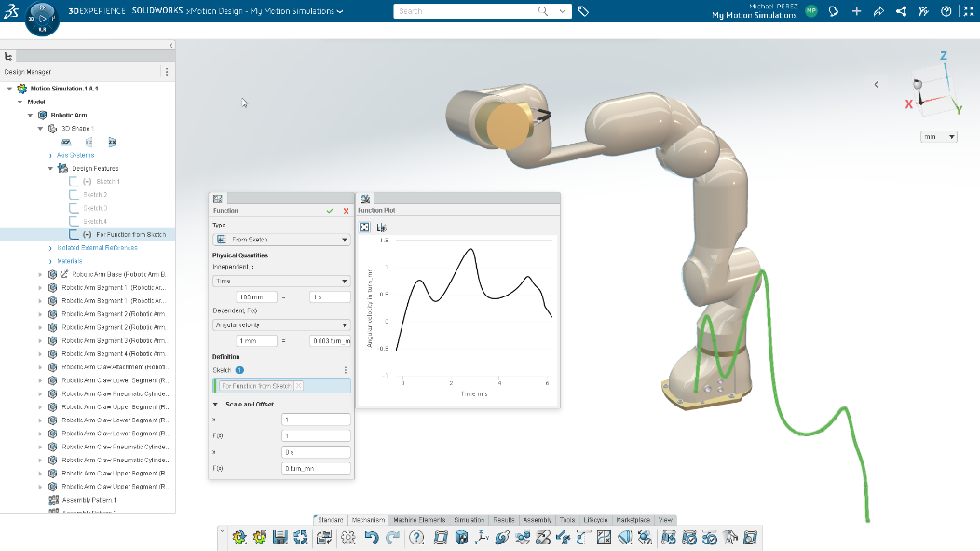The image size is (980, 551).
Task: Open the Type dropdown showing From Sketch
Action: (x=281, y=240)
